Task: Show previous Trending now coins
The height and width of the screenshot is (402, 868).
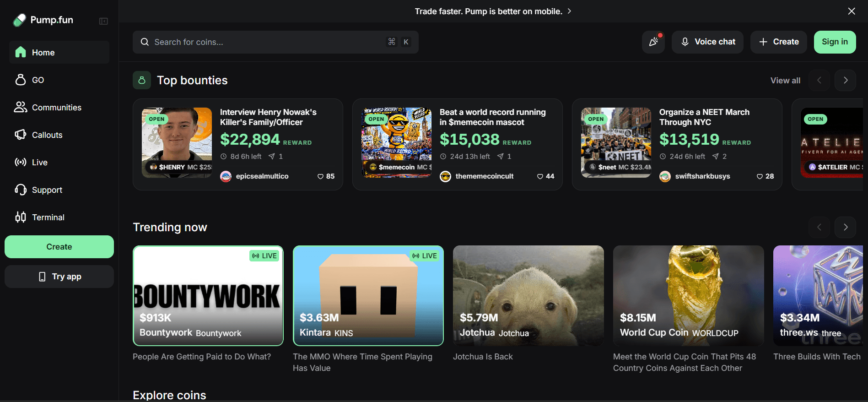Action: 819,227
